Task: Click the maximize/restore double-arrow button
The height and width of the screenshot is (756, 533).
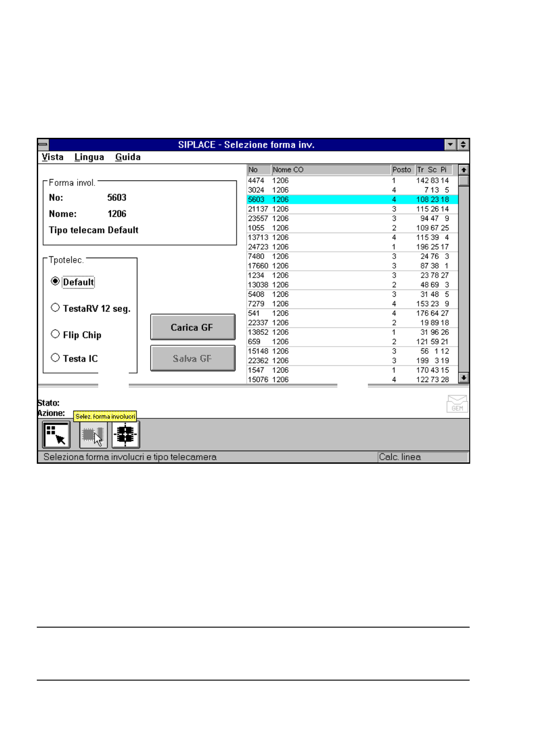Action: point(463,145)
